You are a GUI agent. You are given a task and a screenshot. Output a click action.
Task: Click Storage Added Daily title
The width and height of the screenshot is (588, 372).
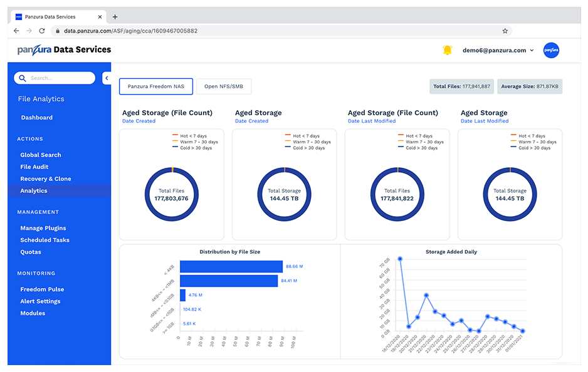pyautogui.click(x=451, y=252)
